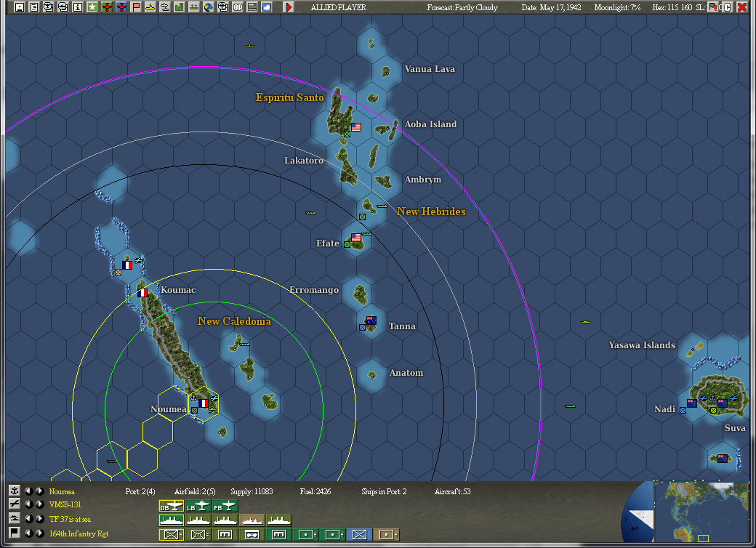Click the flag marker at Nadi

coord(692,403)
